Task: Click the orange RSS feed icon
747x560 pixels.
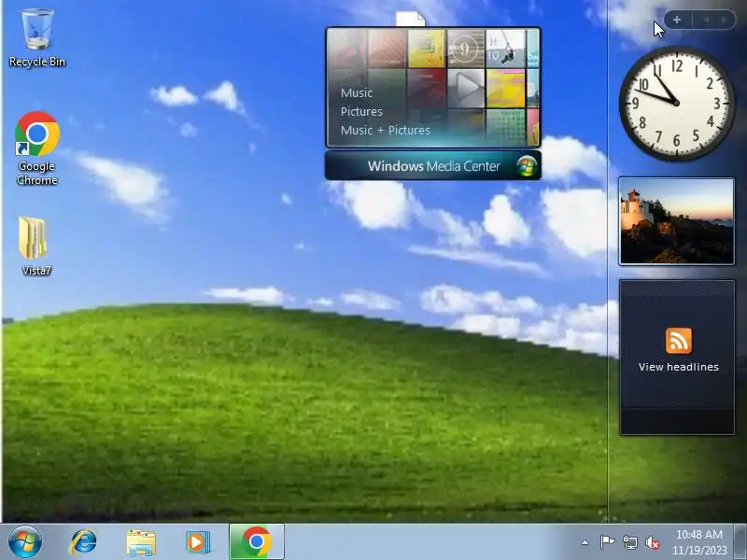Action: click(679, 341)
